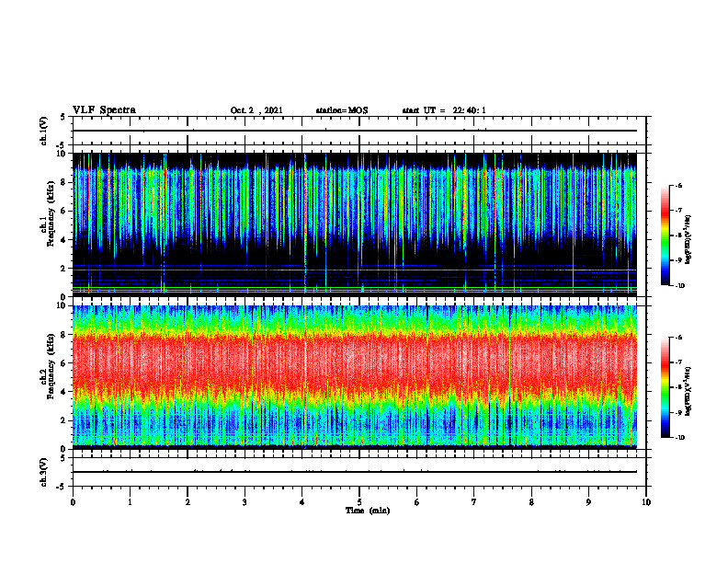Viewport: 728px width, 563px height.
Task: Click the "Time (min)" axis label
Action: (368, 511)
